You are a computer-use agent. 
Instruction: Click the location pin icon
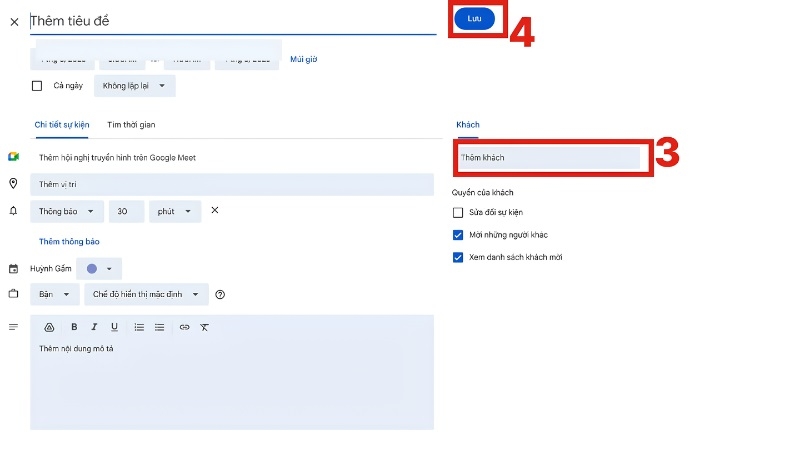tap(13, 183)
